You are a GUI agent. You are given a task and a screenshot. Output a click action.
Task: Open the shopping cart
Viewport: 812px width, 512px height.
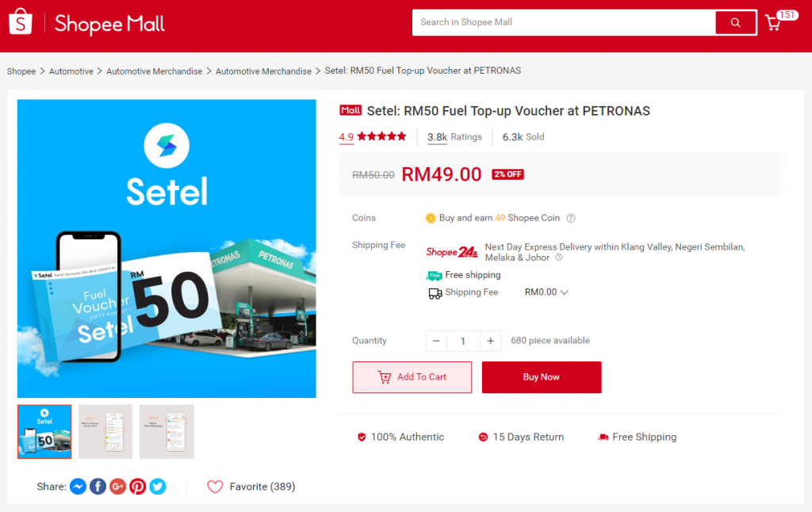click(773, 22)
